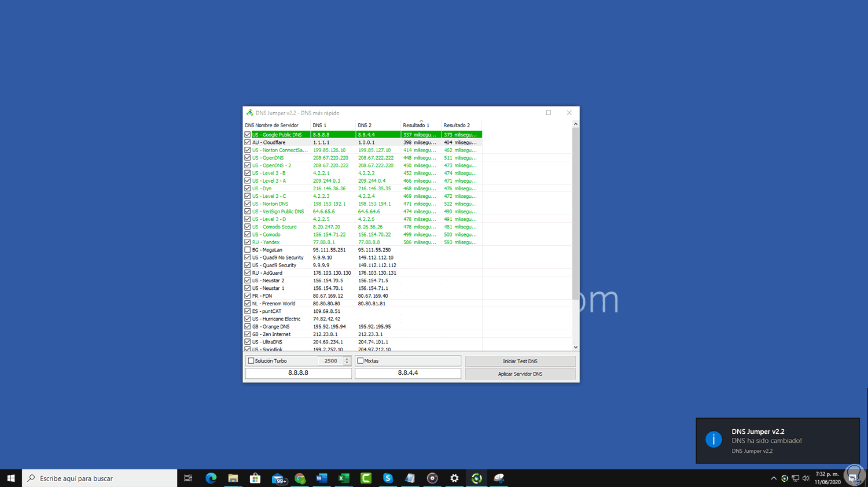Show hidden system tray icons

[774, 478]
